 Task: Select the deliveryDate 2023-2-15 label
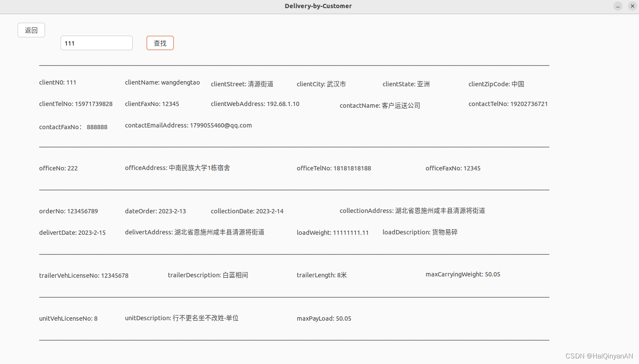pos(72,232)
